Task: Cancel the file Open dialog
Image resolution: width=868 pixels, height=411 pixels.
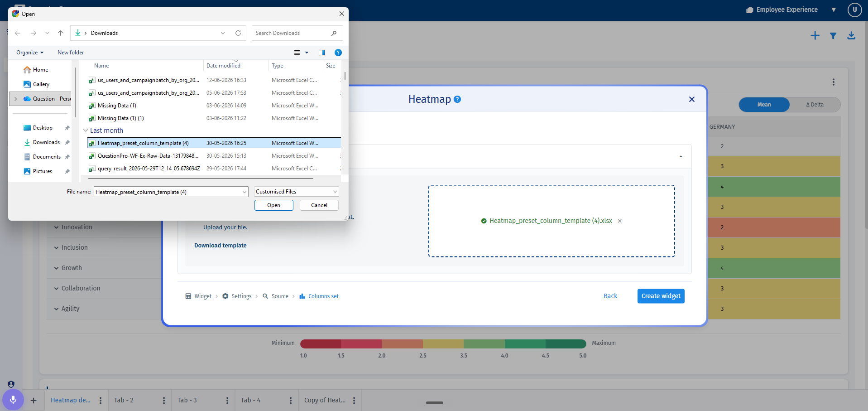Action: 319,205
